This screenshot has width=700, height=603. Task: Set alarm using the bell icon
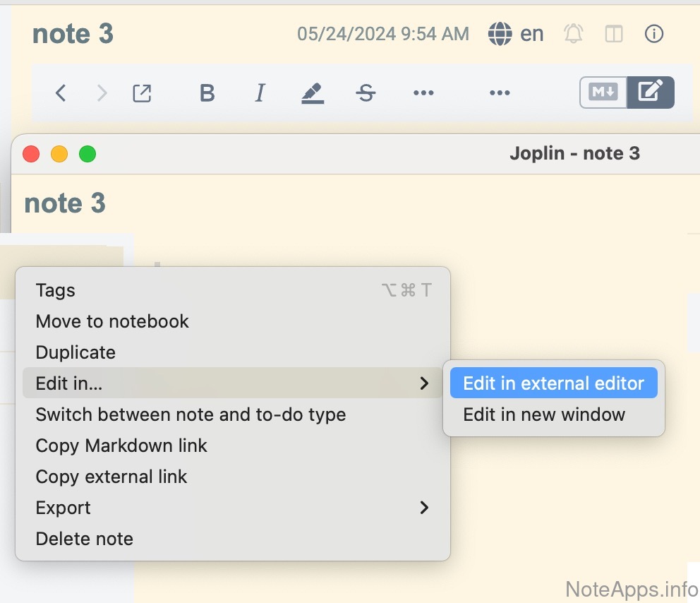tap(574, 34)
